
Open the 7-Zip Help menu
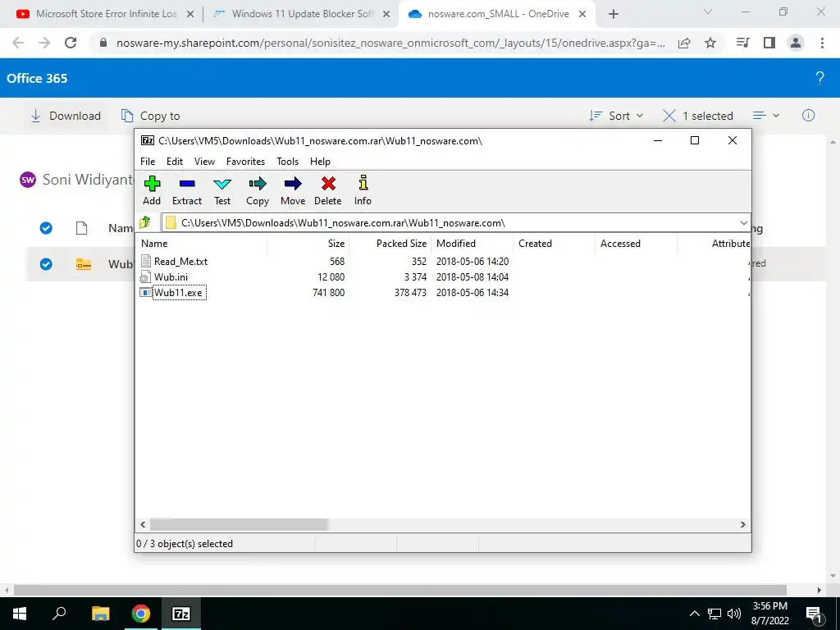(x=320, y=162)
